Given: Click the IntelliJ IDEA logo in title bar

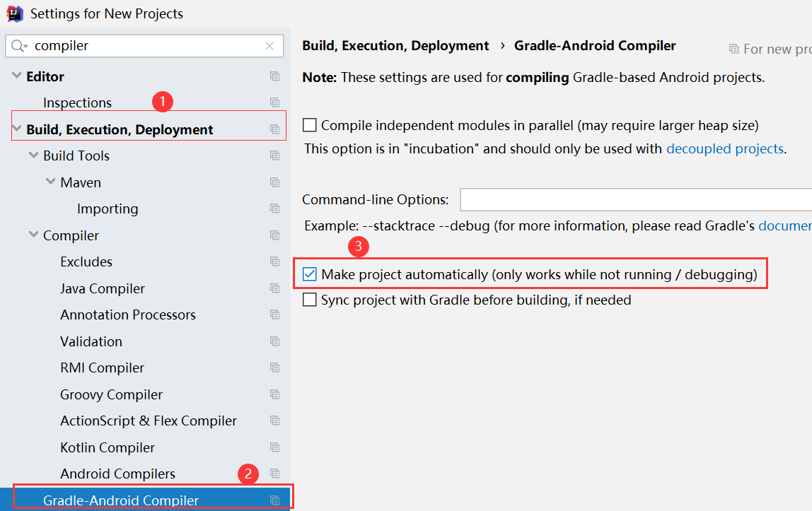Looking at the screenshot, I should click(x=14, y=13).
